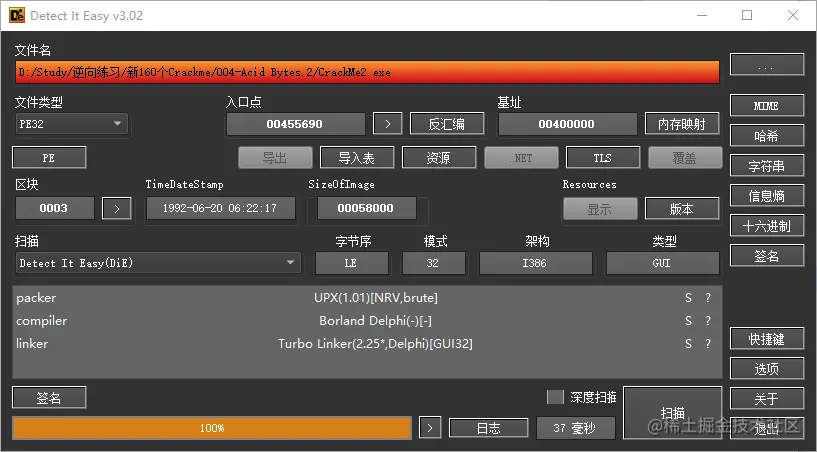Click the PE button
This screenshot has height=452, width=817.
click(49, 158)
